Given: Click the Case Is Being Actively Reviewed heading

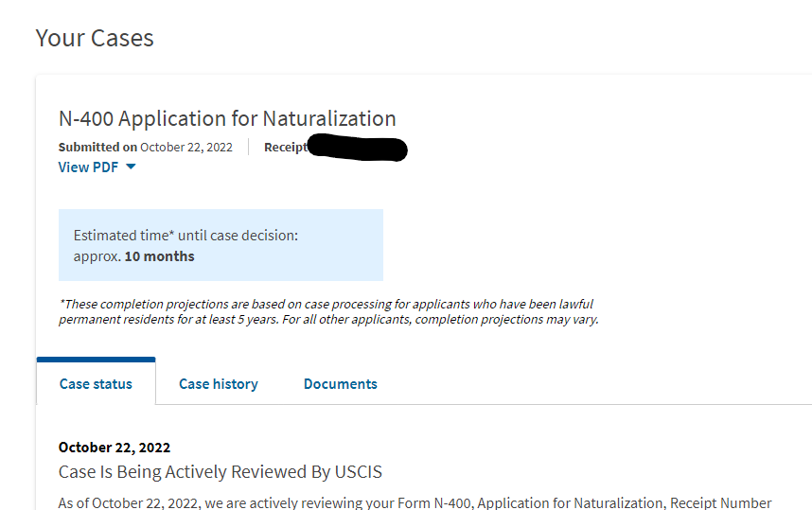Looking at the screenshot, I should tap(221, 471).
